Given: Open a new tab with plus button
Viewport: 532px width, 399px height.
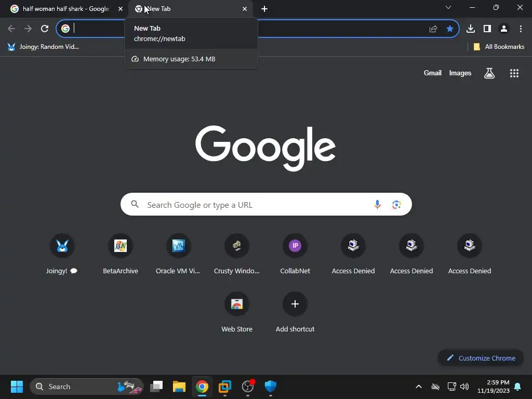Looking at the screenshot, I should coord(264,9).
